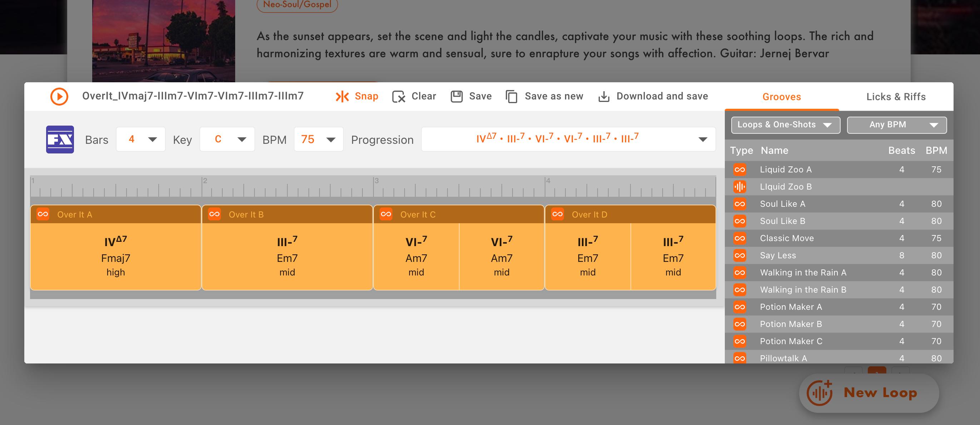The height and width of the screenshot is (425, 980).
Task: Open the Loops & One-Shots filter
Action: [785, 125]
